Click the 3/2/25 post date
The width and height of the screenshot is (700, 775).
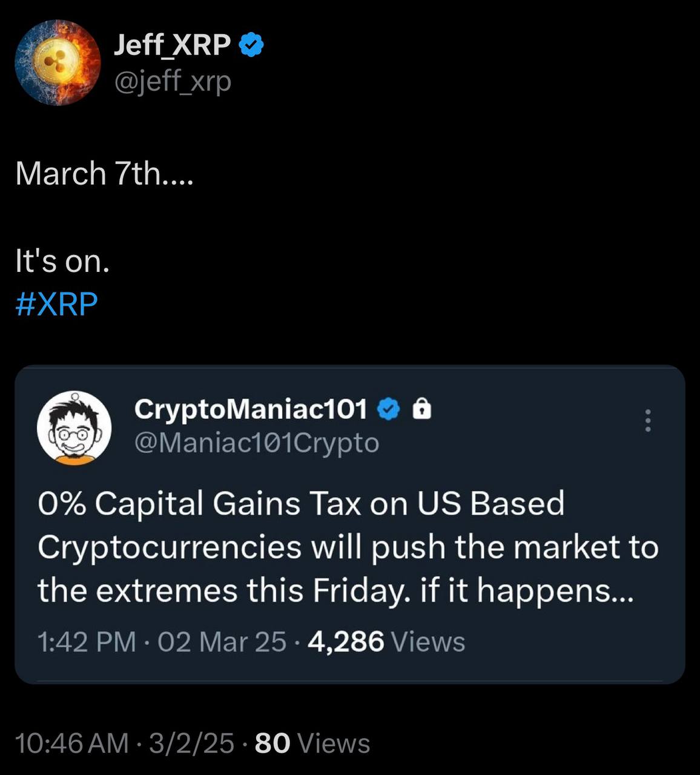[x=191, y=744]
